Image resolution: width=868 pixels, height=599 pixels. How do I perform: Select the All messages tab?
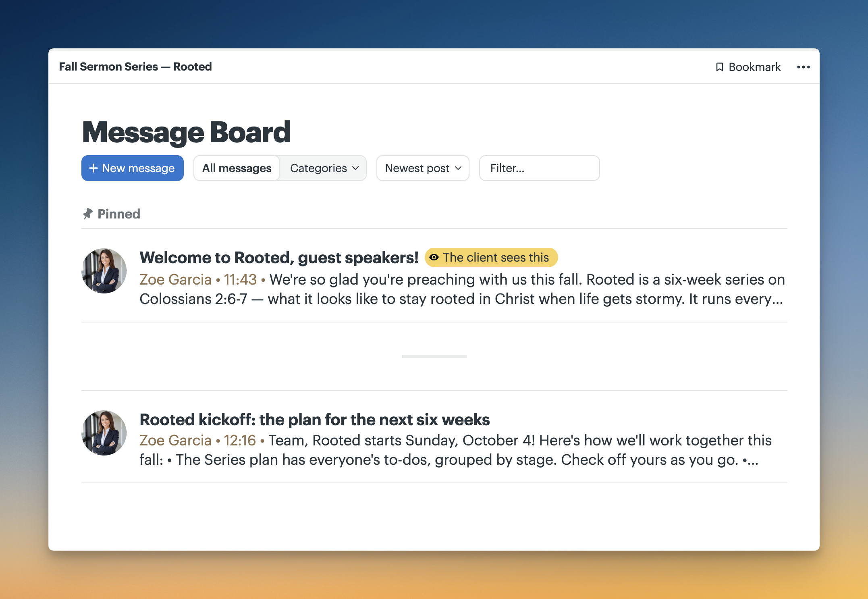click(237, 168)
